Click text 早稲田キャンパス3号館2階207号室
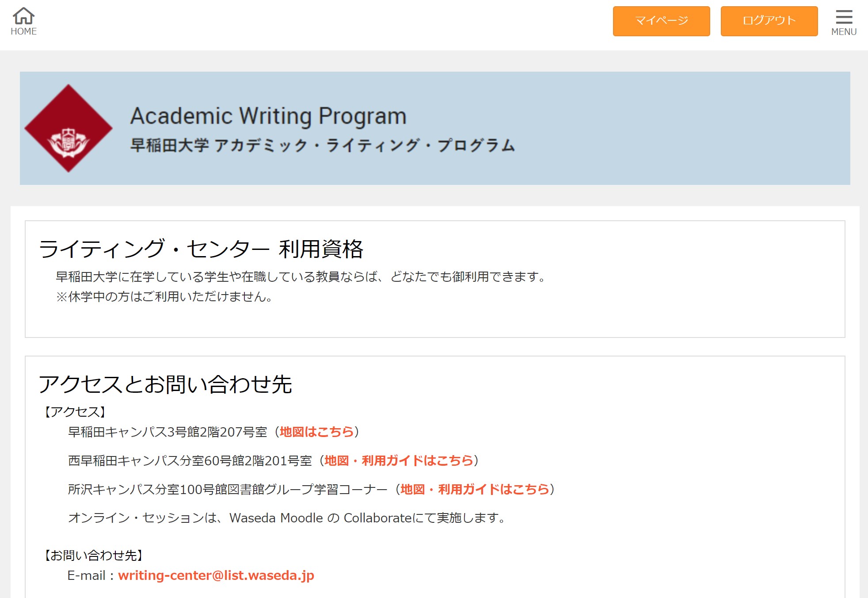The width and height of the screenshot is (868, 598). 168,432
